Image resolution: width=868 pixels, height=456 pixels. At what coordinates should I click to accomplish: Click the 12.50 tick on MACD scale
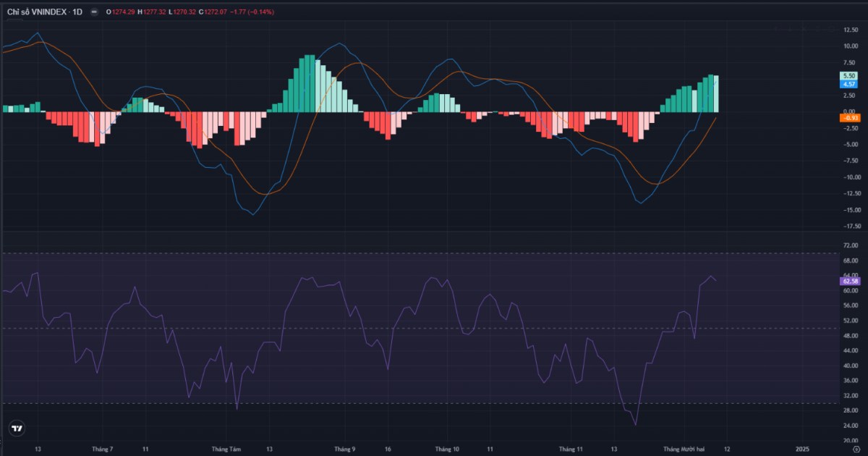pyautogui.click(x=851, y=30)
